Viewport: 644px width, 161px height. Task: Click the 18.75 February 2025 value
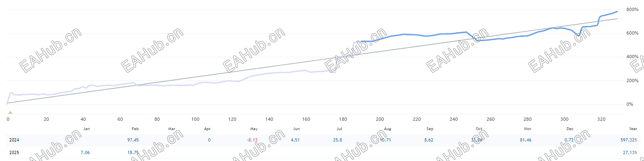(133, 152)
